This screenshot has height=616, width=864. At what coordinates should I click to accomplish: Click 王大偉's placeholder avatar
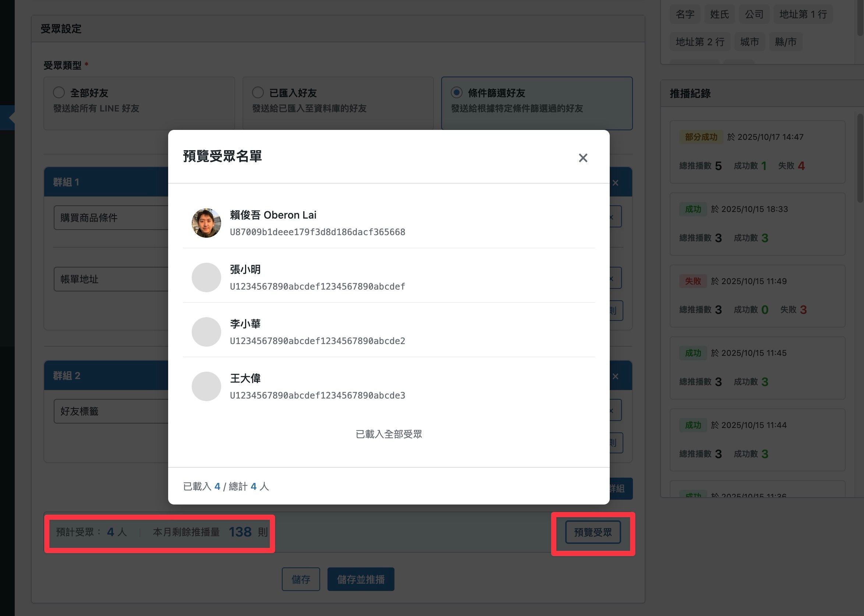[x=206, y=386]
